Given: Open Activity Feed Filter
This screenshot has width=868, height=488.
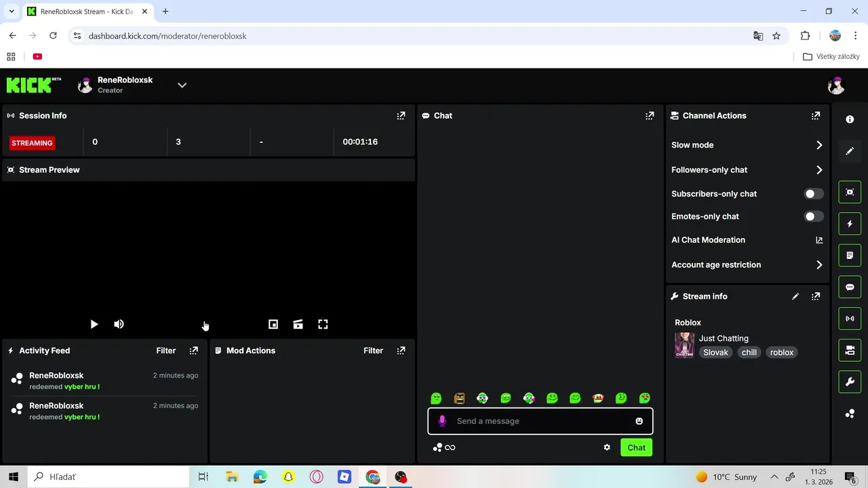Looking at the screenshot, I should tap(165, 350).
